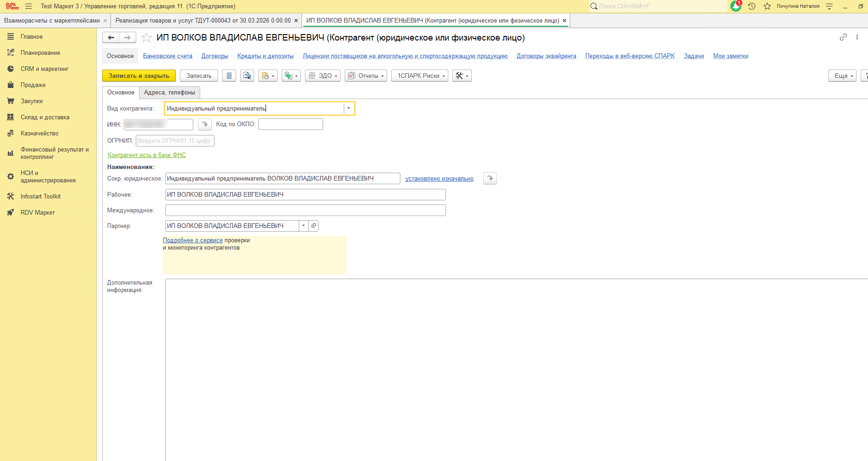
Task: Open the RDV Маркет section
Action: (x=48, y=213)
